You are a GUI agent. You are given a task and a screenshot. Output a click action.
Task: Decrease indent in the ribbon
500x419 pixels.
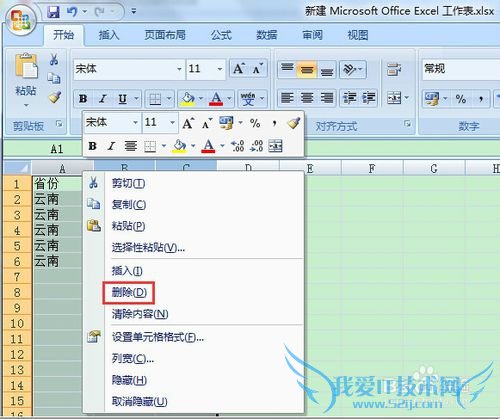coord(349,98)
